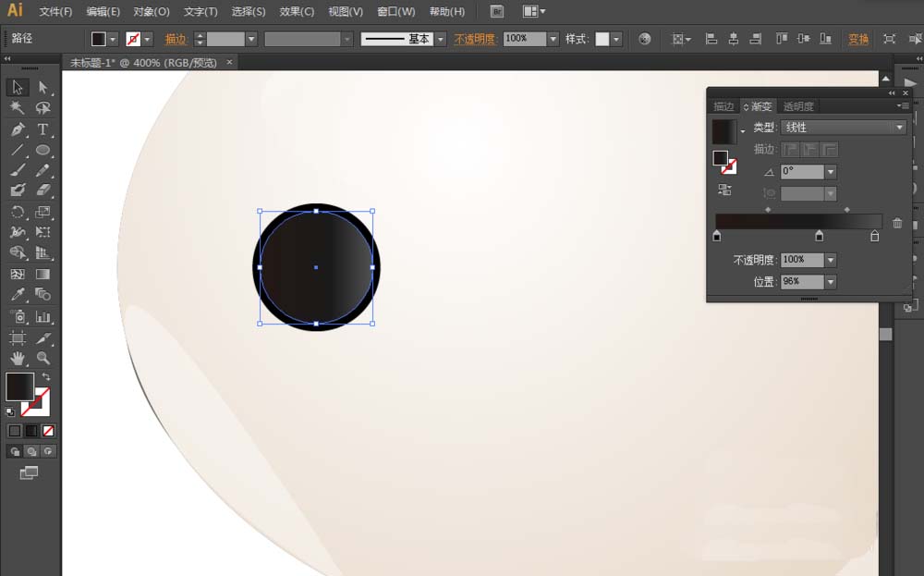
Task: Click the reverse gradient icon
Action: 724,190
